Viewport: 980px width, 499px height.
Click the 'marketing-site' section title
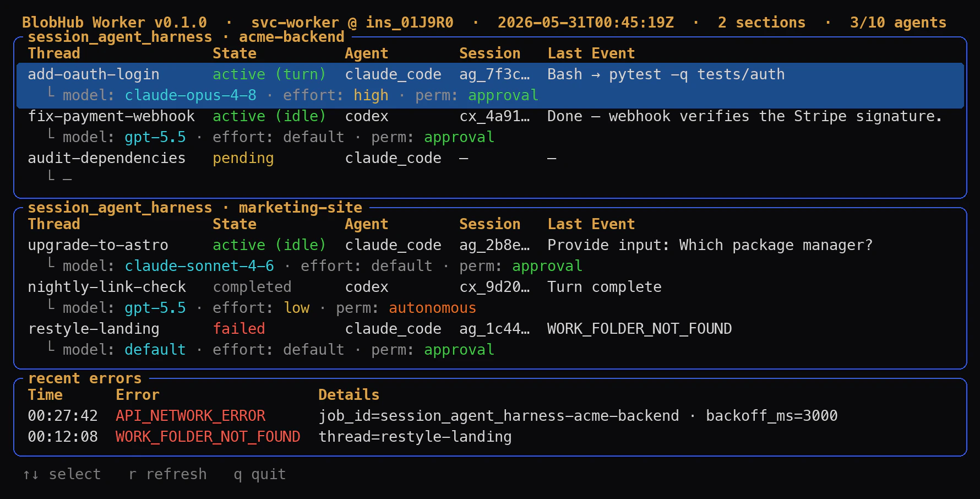pos(301,208)
